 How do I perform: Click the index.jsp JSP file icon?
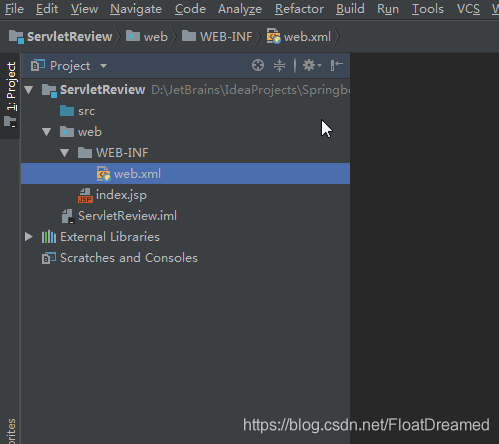85,195
